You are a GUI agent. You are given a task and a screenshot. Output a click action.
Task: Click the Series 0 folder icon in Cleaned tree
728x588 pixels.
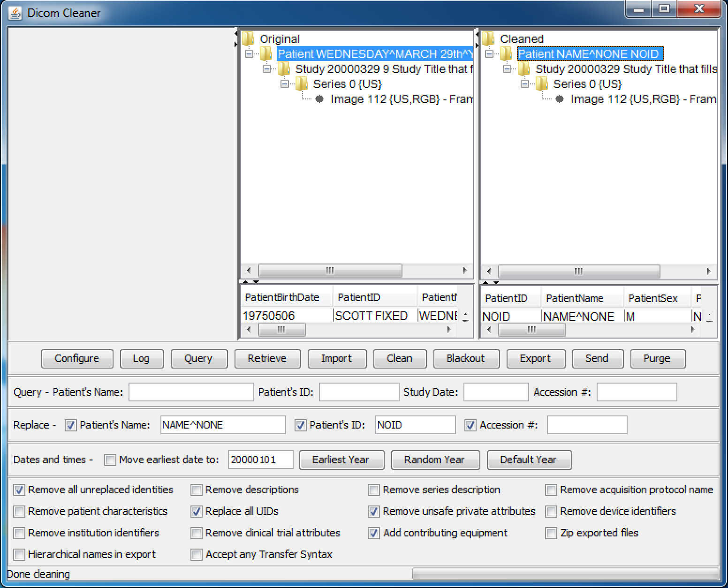[542, 83]
